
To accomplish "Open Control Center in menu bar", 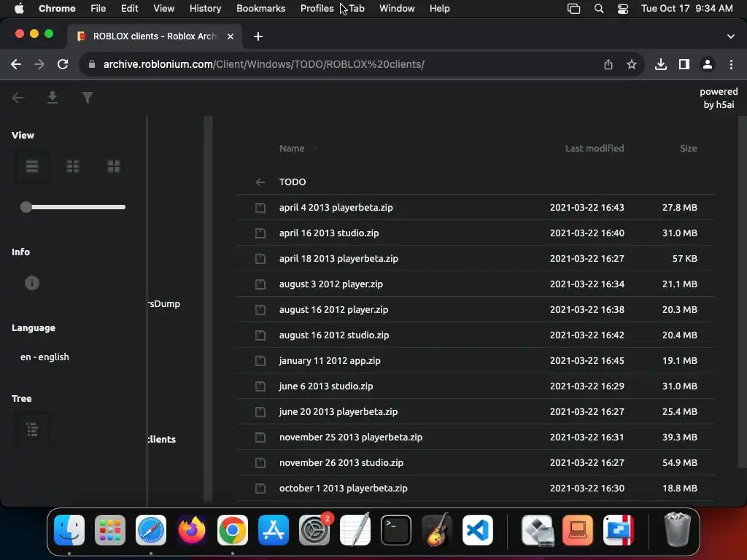I will pyautogui.click(x=623, y=9).
